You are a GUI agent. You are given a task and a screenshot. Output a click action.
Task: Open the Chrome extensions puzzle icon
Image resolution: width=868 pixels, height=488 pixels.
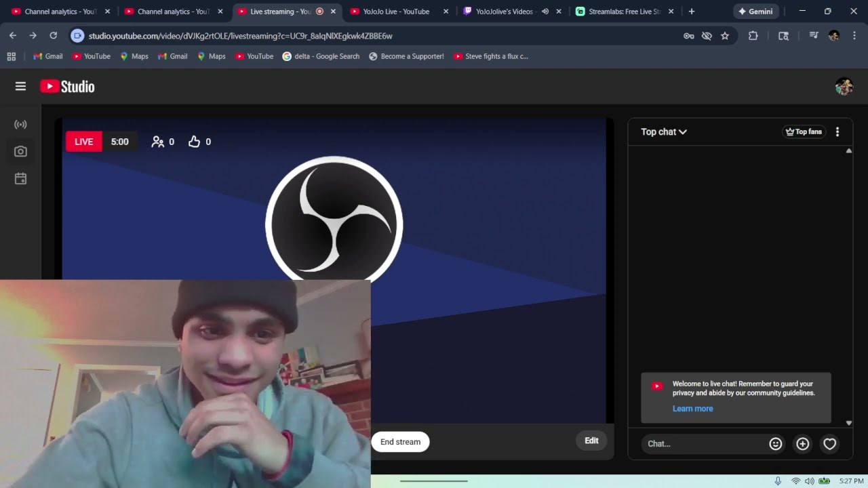point(753,36)
